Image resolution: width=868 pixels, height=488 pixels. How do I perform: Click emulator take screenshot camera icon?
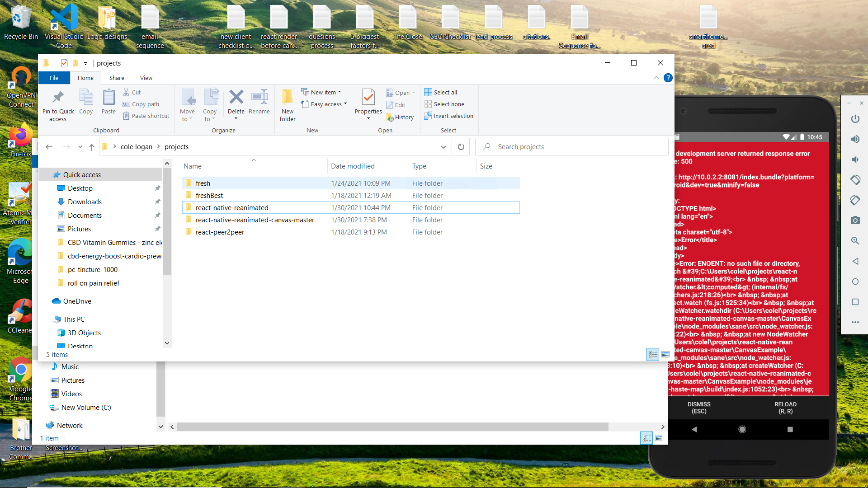coord(855,221)
